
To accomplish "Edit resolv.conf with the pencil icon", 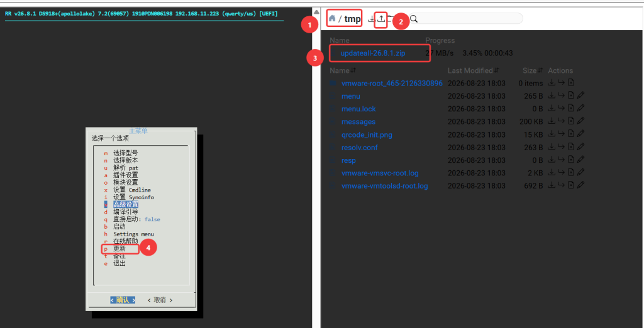I will [580, 147].
